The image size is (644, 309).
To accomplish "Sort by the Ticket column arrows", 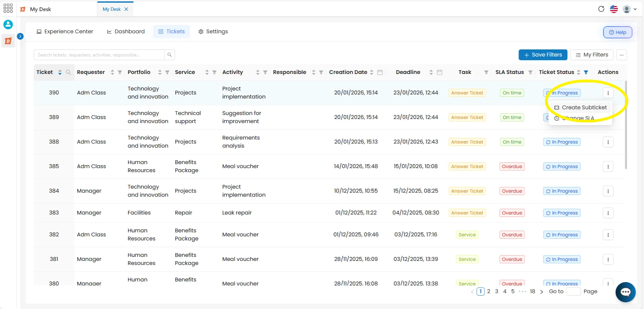I will [x=60, y=72].
